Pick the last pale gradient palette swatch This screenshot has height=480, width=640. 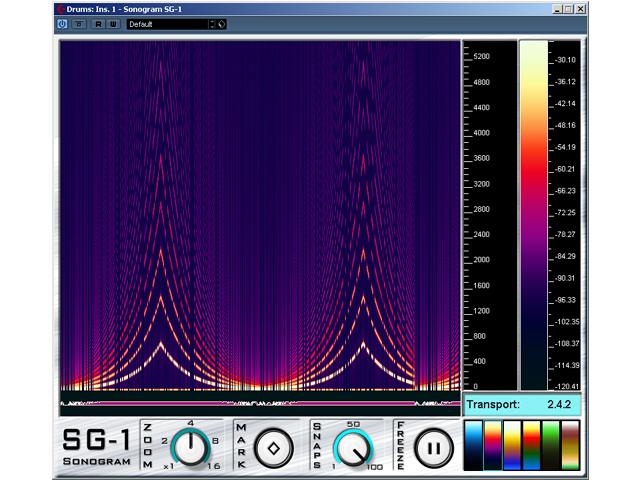point(571,445)
